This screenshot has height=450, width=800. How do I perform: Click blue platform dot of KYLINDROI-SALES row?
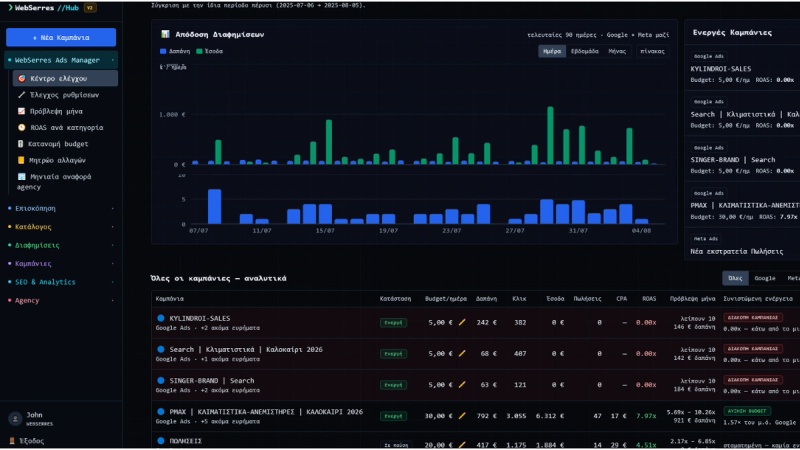tap(161, 318)
